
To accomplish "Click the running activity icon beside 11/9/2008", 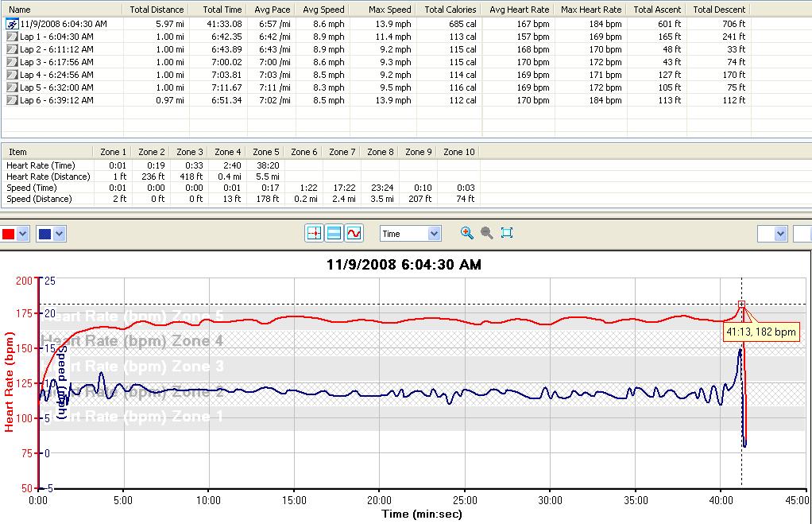I will (12, 24).
